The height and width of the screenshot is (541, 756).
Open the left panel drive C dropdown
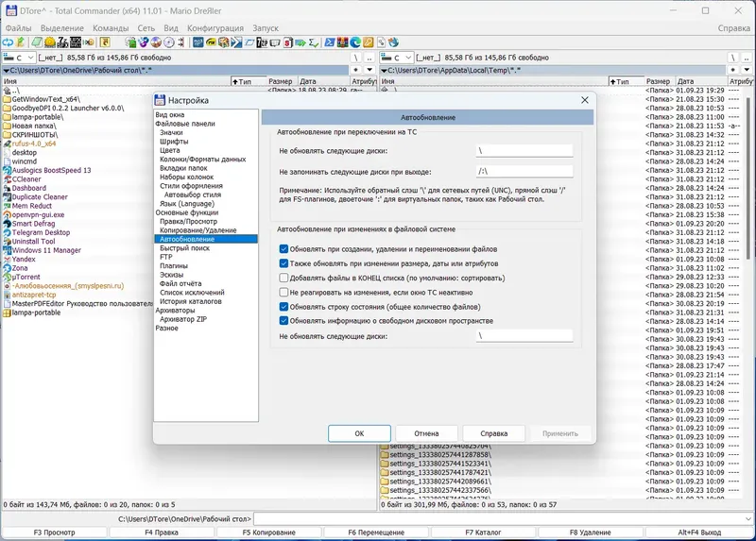tap(18, 58)
